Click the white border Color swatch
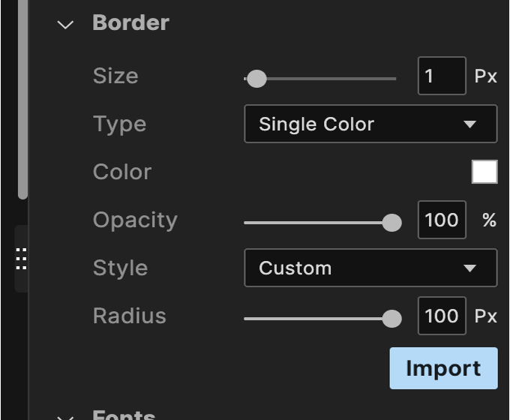 coord(484,172)
